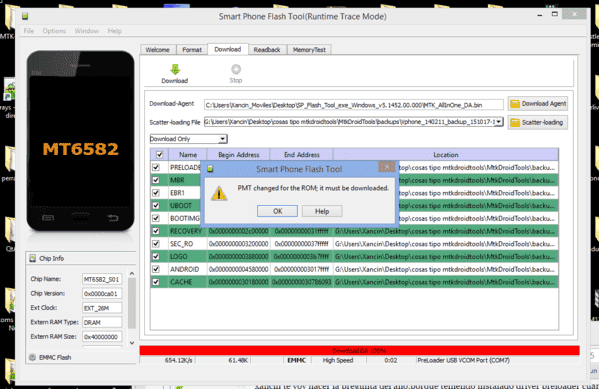599x389 pixels.
Task: Click the folder icon on Download Agent button
Action: (515, 104)
